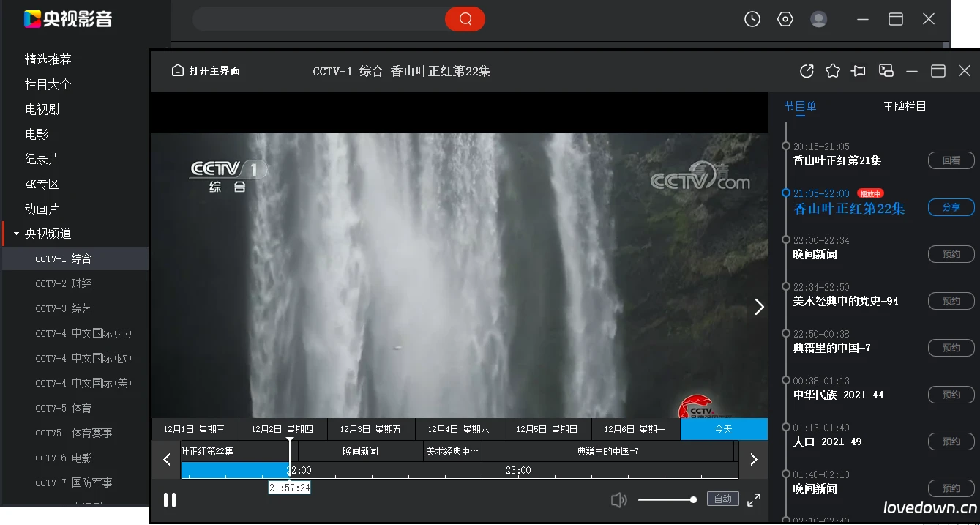Click 预约 for 晚间新闻
This screenshot has width=980, height=525.
(951, 254)
